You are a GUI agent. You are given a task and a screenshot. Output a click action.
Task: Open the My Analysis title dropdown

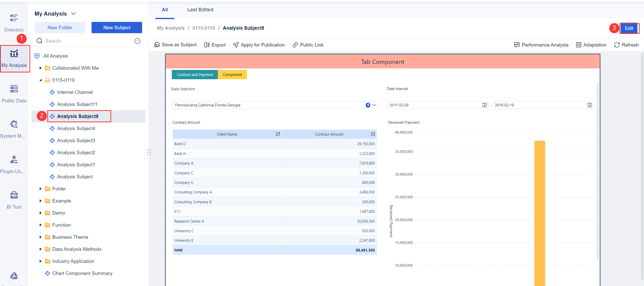coord(73,14)
